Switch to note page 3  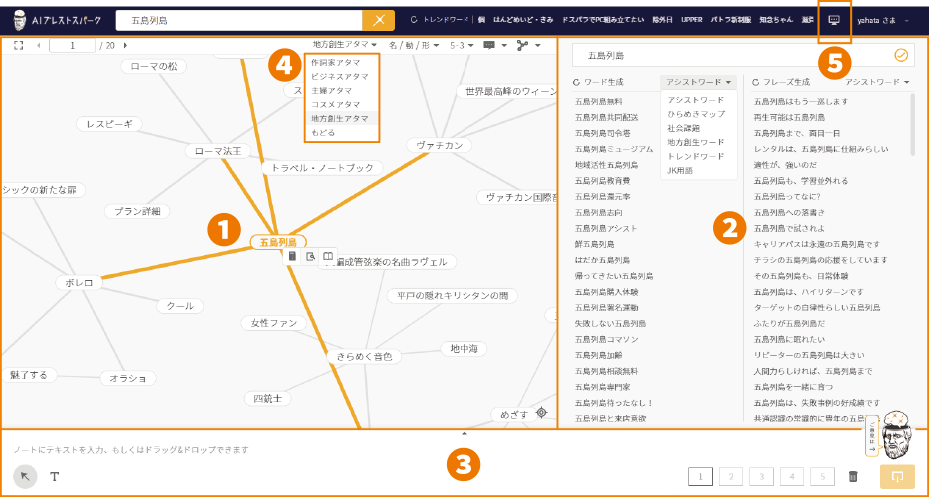[761, 476]
